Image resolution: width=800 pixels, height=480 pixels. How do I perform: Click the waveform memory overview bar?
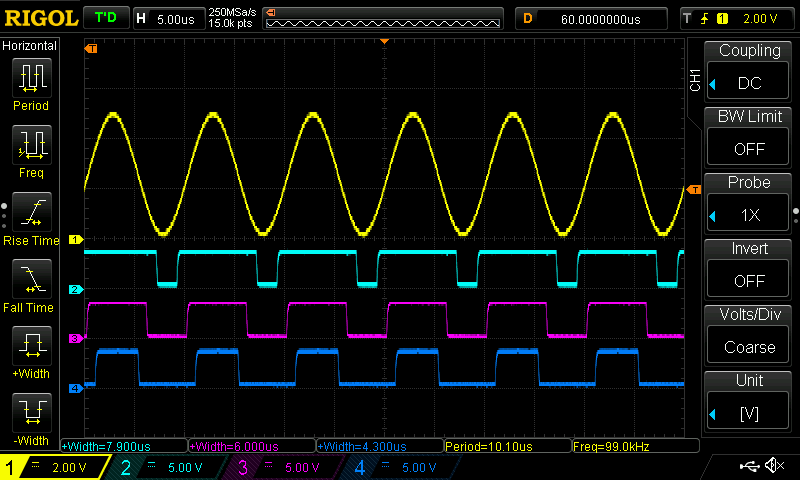[x=383, y=19]
